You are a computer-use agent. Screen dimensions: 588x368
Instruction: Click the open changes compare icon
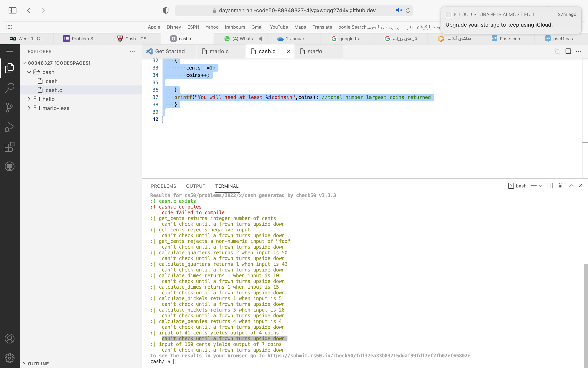click(x=557, y=51)
